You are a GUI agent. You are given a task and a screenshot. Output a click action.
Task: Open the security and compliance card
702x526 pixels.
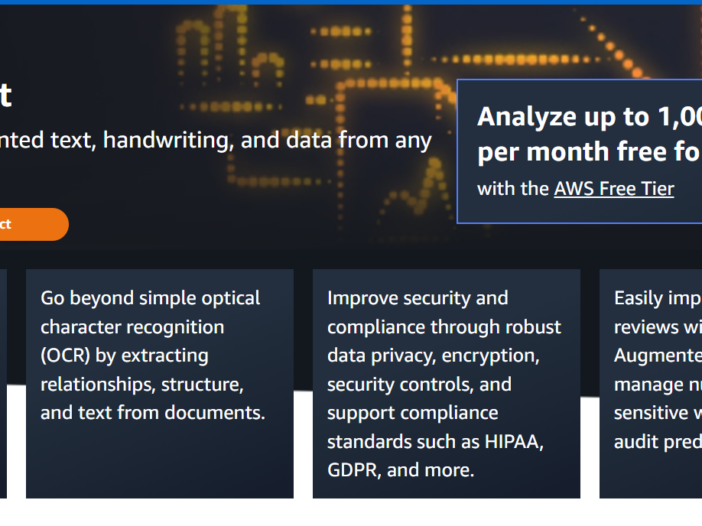point(446,384)
